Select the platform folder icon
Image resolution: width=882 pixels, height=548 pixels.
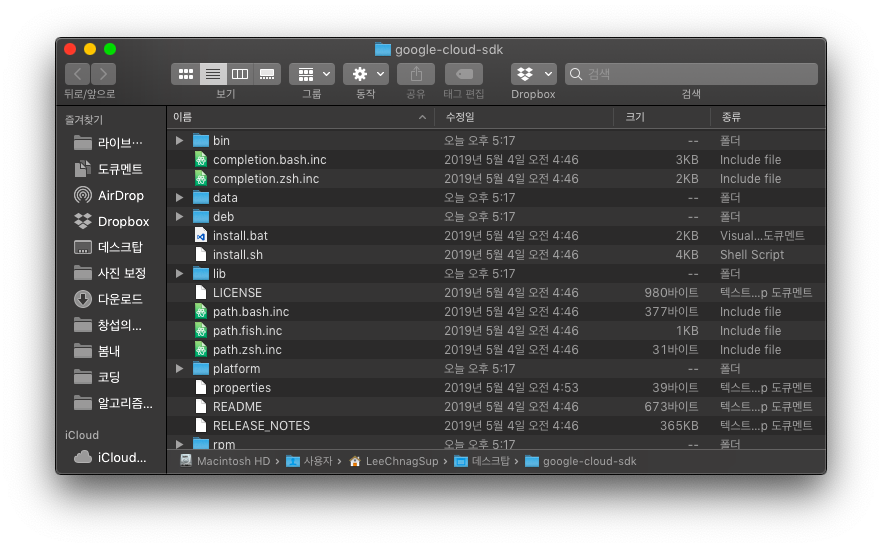click(201, 369)
